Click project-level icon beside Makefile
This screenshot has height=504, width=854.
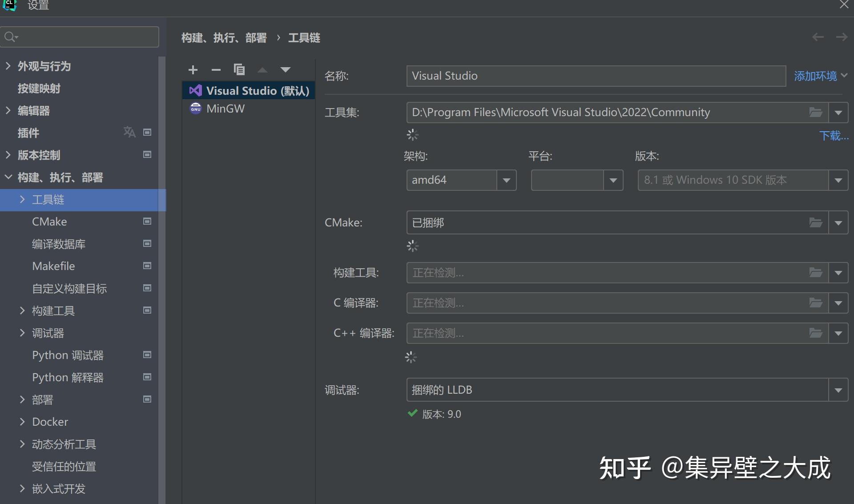[147, 266]
